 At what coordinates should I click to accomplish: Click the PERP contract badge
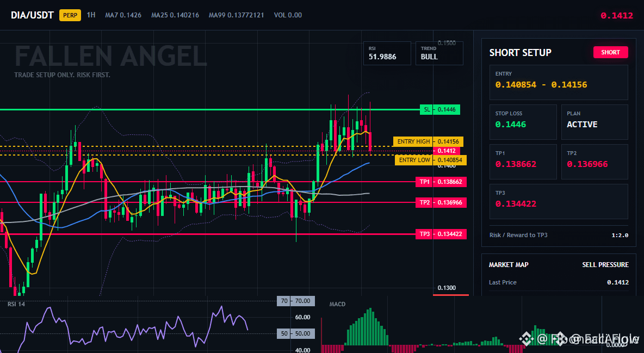coord(70,15)
